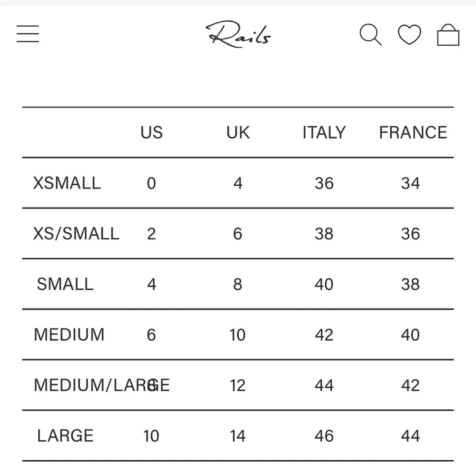Select the XSMALL row label
This screenshot has height=476, width=476.
(x=67, y=183)
